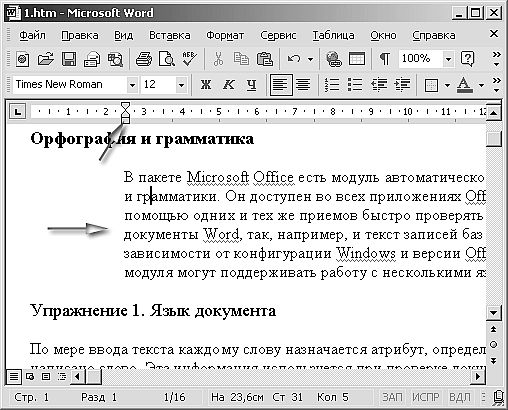Click the Font Color letter A icon

(x=465, y=85)
